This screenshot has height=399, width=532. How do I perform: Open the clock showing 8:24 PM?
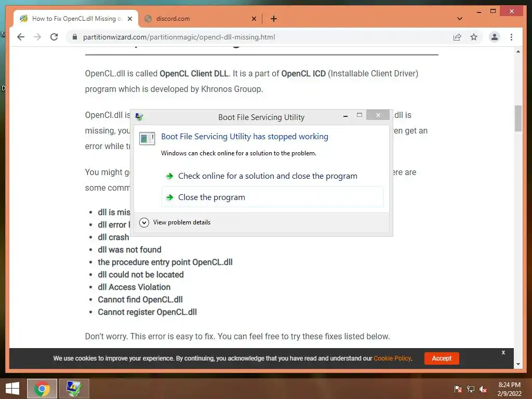pyautogui.click(x=509, y=389)
